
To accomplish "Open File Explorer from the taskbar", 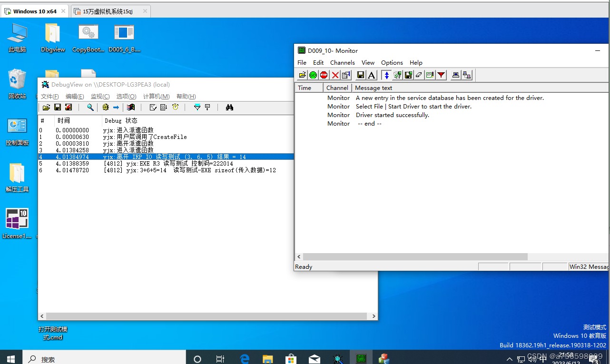I will click(x=268, y=359).
